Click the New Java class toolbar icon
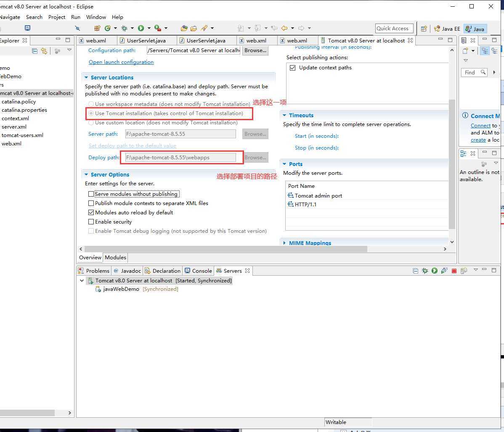Viewport: 504px width, 432px height. point(107,28)
